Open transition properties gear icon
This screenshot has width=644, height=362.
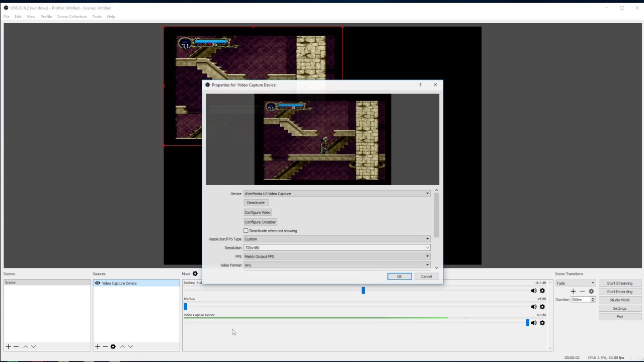[x=591, y=291]
